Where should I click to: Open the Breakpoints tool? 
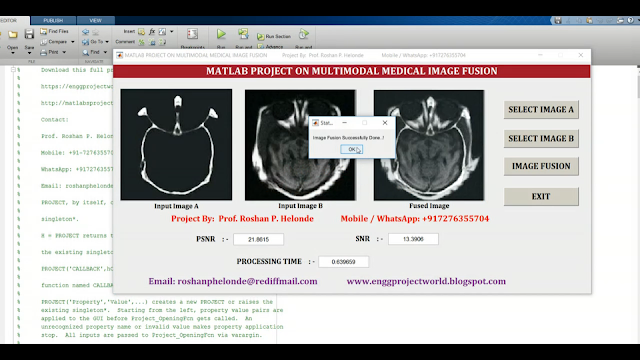pos(192,38)
